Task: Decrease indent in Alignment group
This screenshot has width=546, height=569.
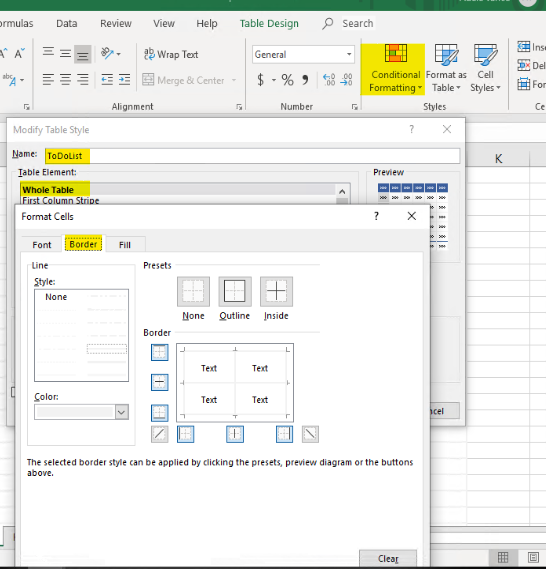Action: [107, 79]
